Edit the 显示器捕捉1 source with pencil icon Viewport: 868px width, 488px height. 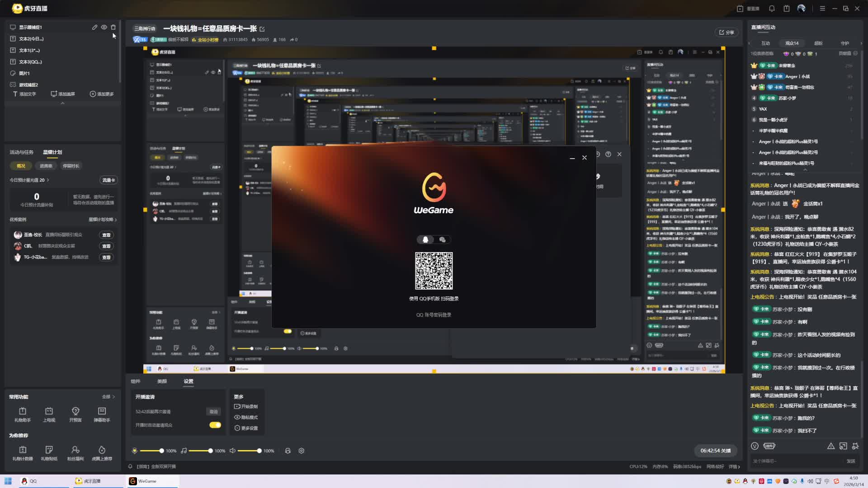click(x=94, y=27)
